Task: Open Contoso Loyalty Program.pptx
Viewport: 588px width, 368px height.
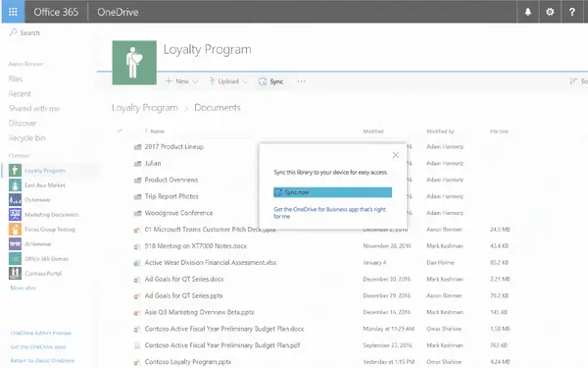Action: (188, 362)
